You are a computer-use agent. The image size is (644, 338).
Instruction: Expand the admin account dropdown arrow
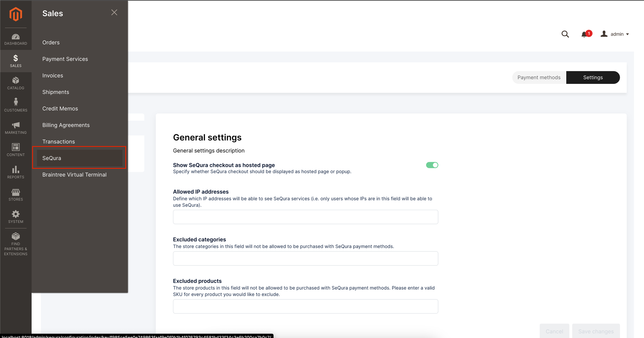coord(628,34)
